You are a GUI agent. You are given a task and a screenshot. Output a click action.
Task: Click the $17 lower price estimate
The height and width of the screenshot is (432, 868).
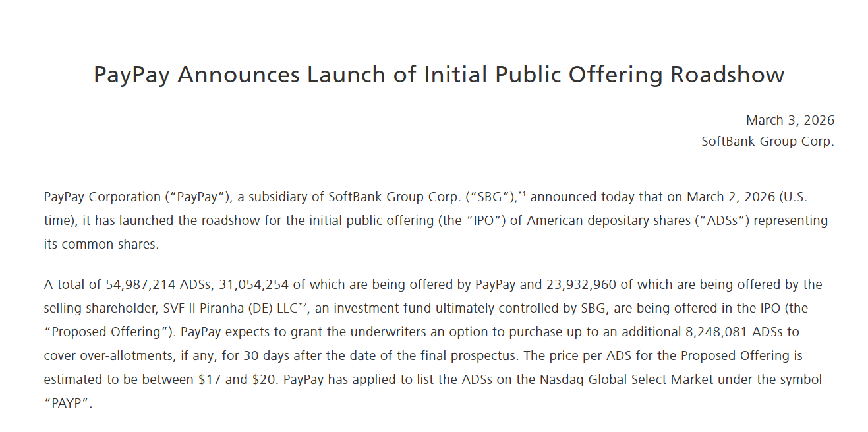click(x=206, y=380)
